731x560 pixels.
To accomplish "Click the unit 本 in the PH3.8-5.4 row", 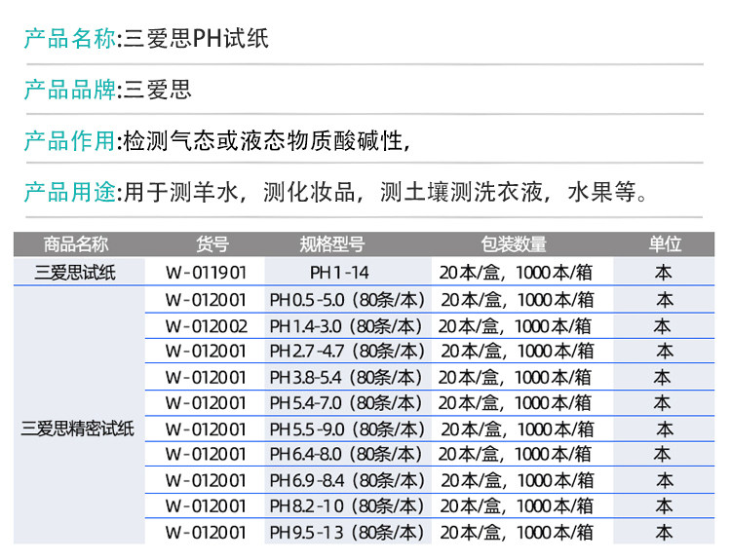I will pyautogui.click(x=662, y=377).
